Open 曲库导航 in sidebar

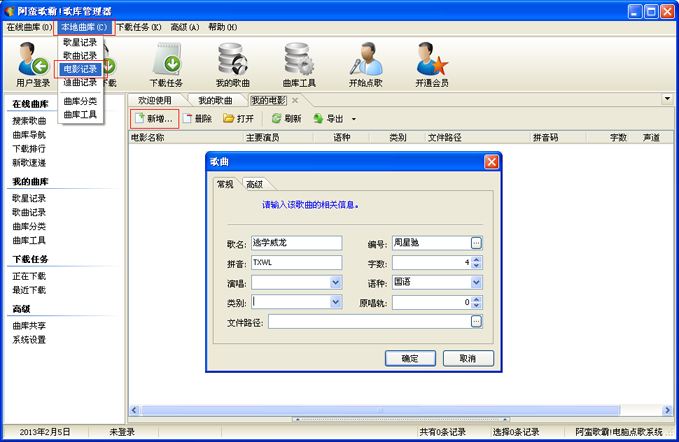pos(29,135)
